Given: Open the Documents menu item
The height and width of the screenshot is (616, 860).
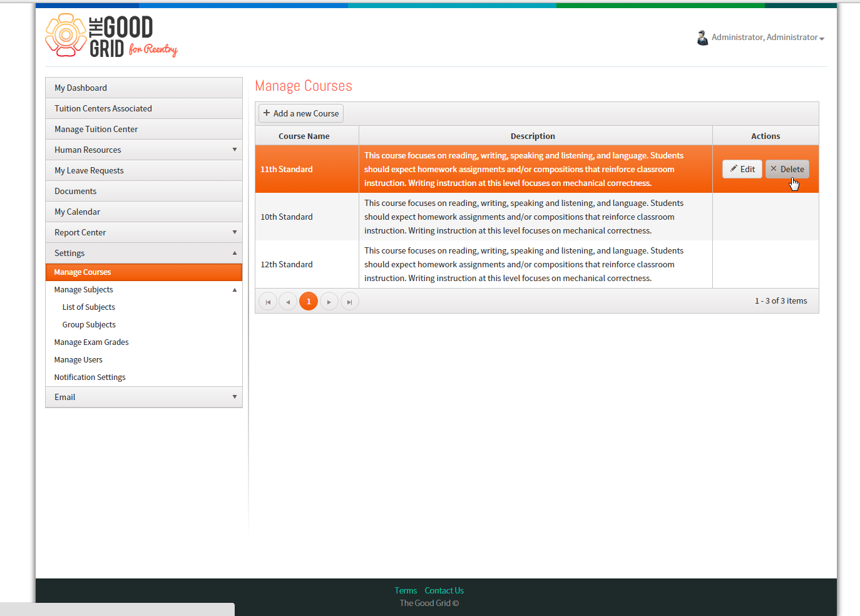Looking at the screenshot, I should tap(144, 191).
